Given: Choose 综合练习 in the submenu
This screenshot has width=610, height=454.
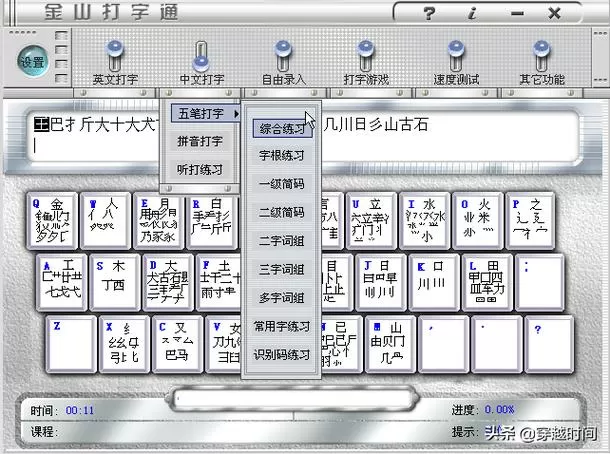Looking at the screenshot, I should [282, 128].
